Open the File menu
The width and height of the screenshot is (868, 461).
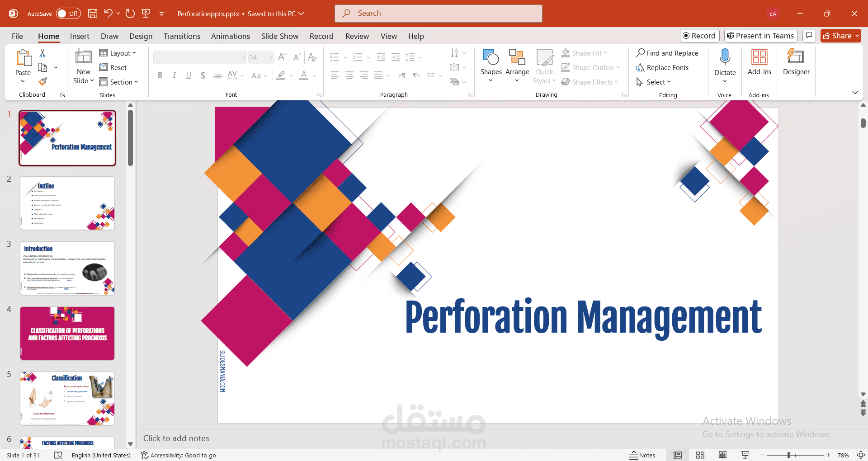pyautogui.click(x=17, y=36)
